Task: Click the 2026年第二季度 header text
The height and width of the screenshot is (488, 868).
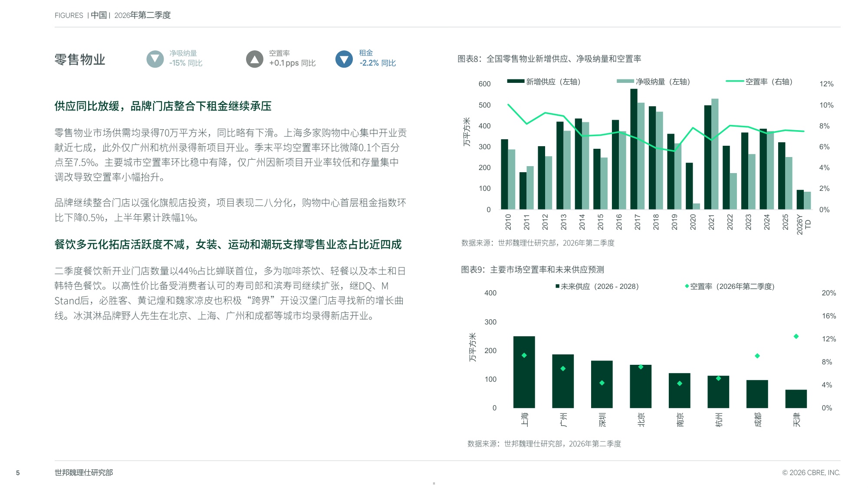Action: pos(142,15)
